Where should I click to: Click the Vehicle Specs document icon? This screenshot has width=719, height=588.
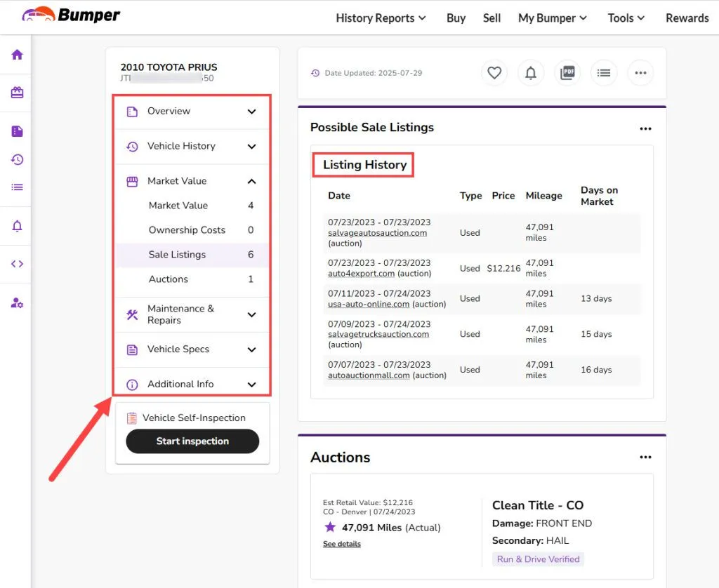(x=132, y=349)
